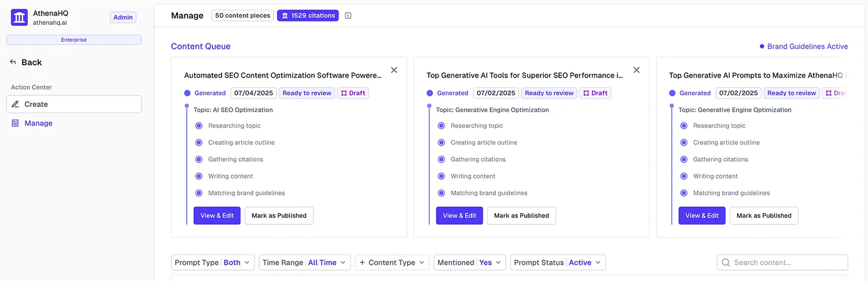Click the Search content input field
This screenshot has width=868, height=281.
787,262
